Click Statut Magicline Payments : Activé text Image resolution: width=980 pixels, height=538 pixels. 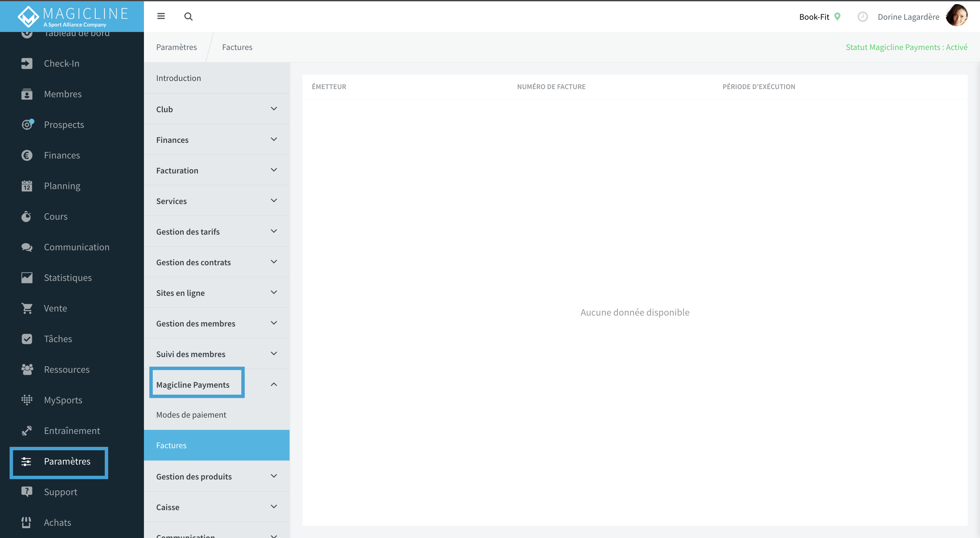pos(906,47)
